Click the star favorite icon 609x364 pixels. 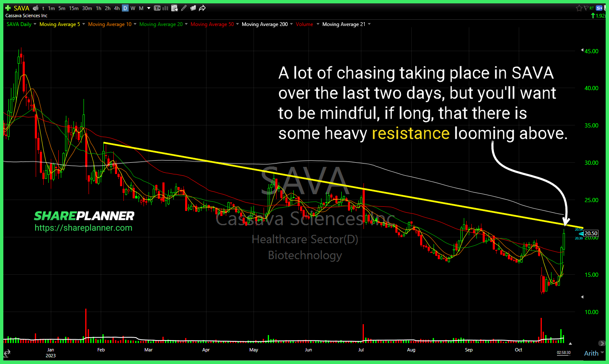click(x=579, y=8)
